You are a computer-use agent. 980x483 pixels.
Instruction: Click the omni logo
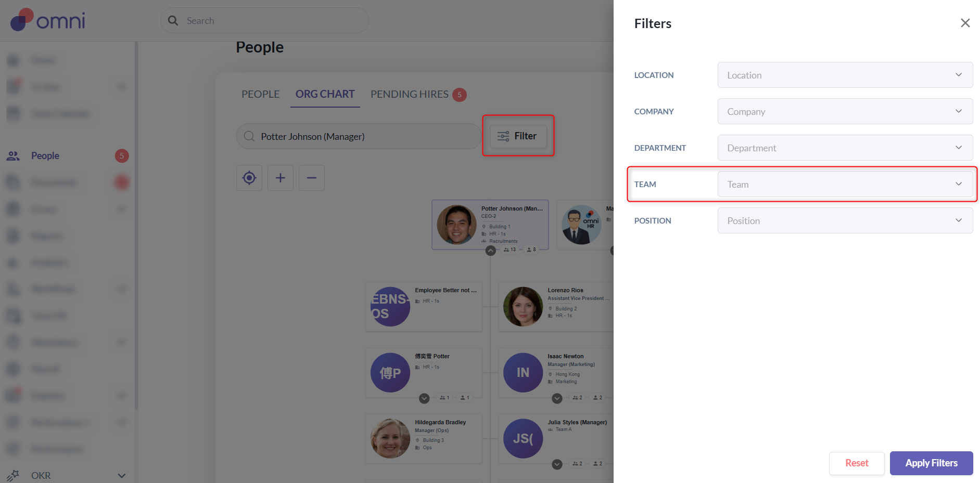tap(48, 20)
